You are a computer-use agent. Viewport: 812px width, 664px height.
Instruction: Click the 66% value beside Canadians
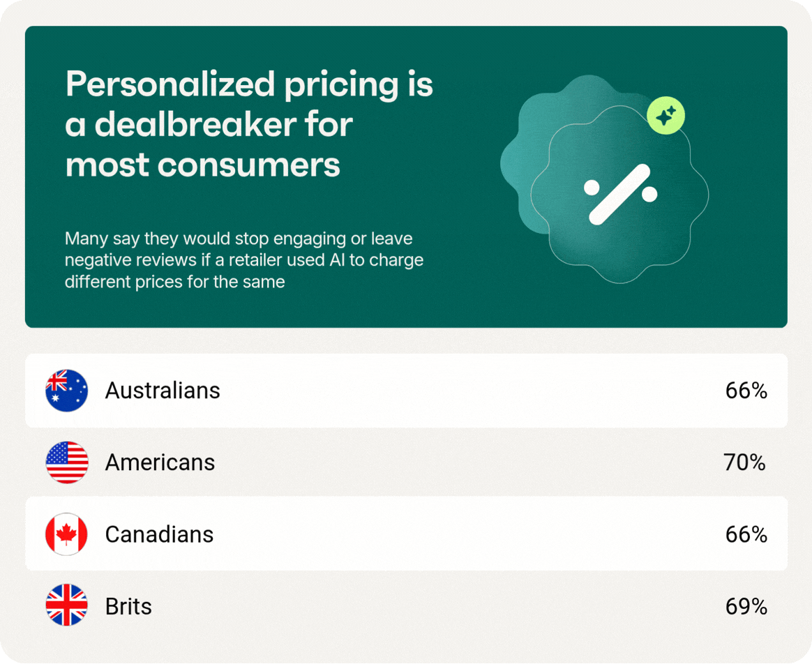click(x=746, y=534)
